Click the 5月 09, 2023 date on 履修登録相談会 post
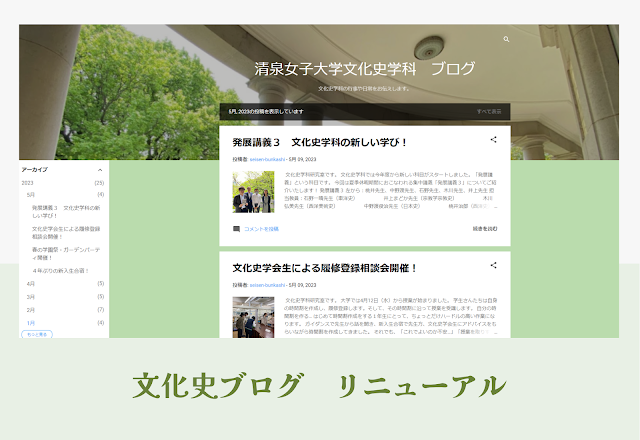Viewport: 640px width, 440px height. [x=302, y=285]
